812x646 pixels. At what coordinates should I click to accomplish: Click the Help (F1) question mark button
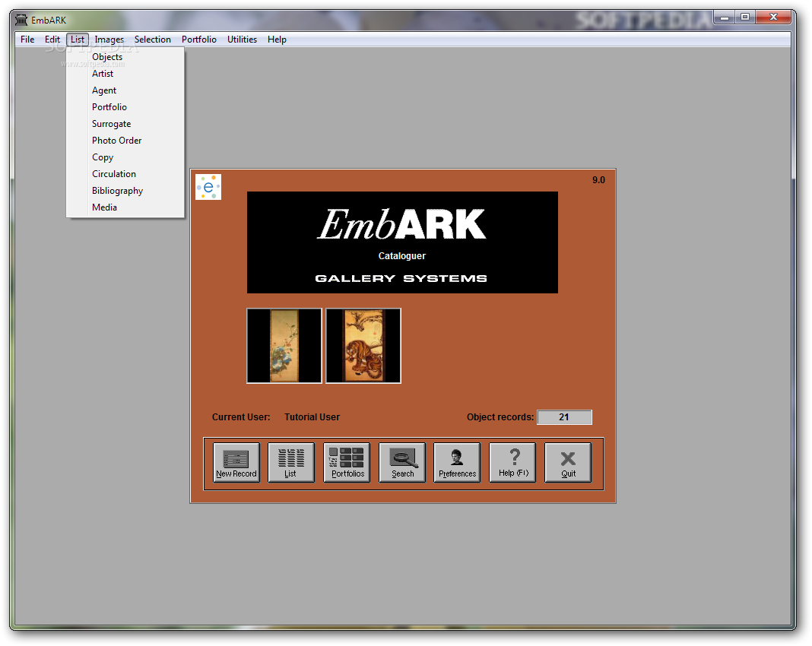[512, 462]
